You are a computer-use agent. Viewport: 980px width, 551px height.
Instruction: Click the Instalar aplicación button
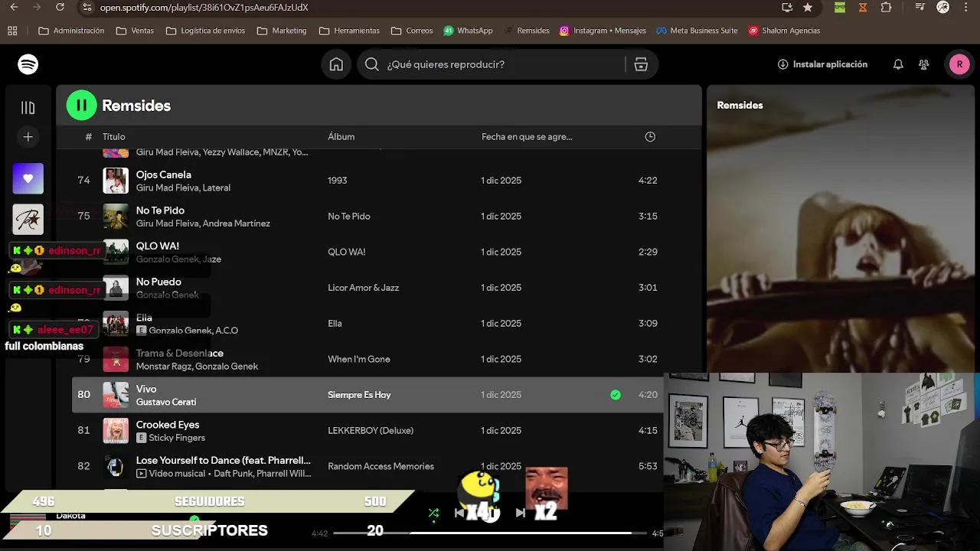click(822, 64)
